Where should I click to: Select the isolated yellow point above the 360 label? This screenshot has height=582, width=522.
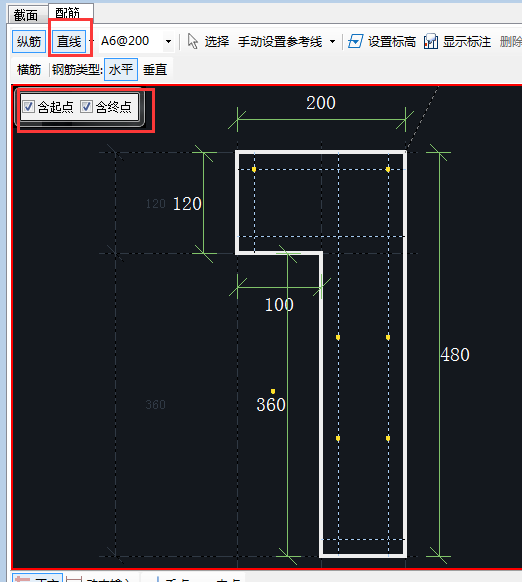click(273, 391)
